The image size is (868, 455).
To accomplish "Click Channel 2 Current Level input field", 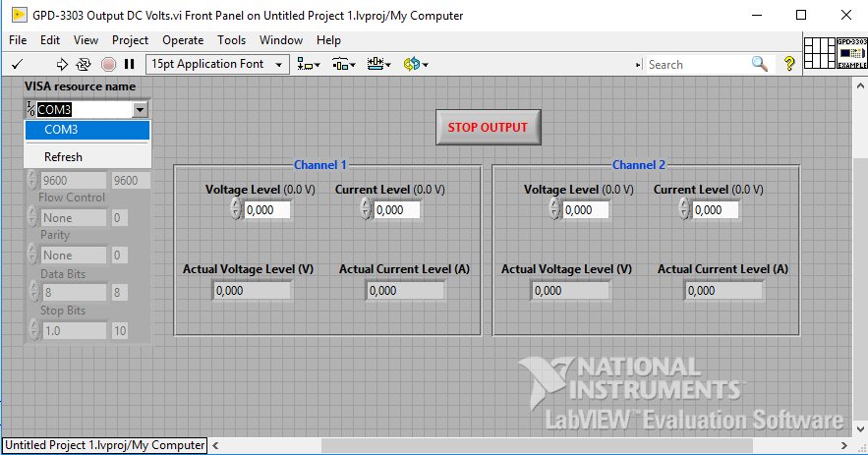I will click(716, 210).
